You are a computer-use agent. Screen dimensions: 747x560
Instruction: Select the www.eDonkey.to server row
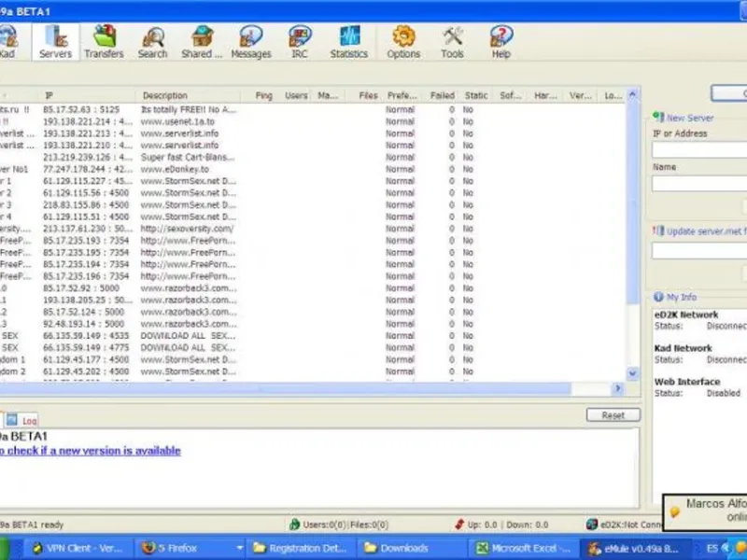point(313,169)
